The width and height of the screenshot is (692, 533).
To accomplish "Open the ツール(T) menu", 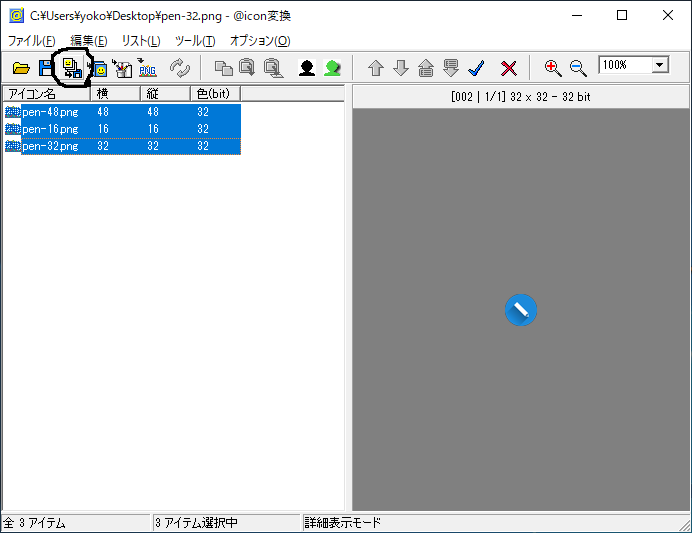I will [x=195, y=41].
